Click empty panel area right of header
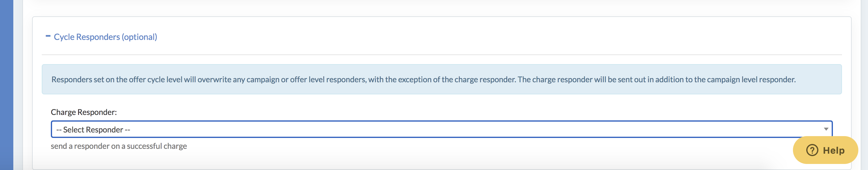 tap(505, 36)
